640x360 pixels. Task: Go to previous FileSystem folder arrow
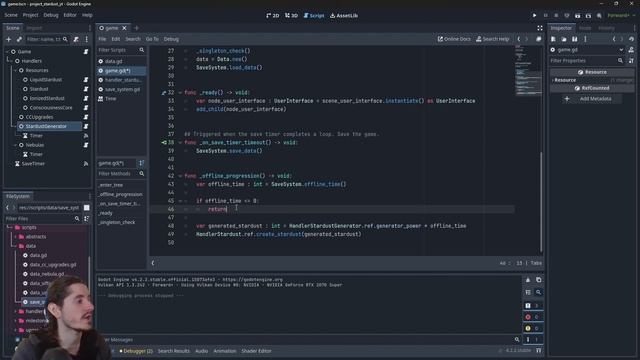tap(7, 208)
